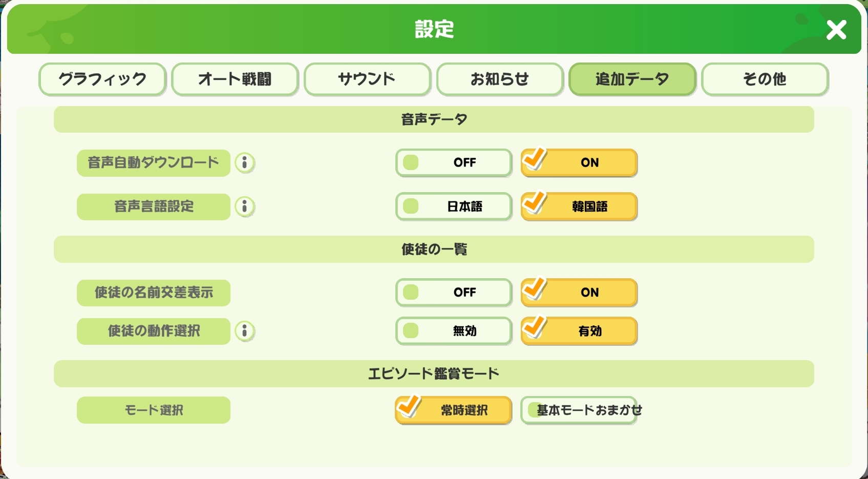Viewport: 868px width, 479px height.
Task: Click info icon beside 音声自動ダウンロード
Action: tap(245, 163)
